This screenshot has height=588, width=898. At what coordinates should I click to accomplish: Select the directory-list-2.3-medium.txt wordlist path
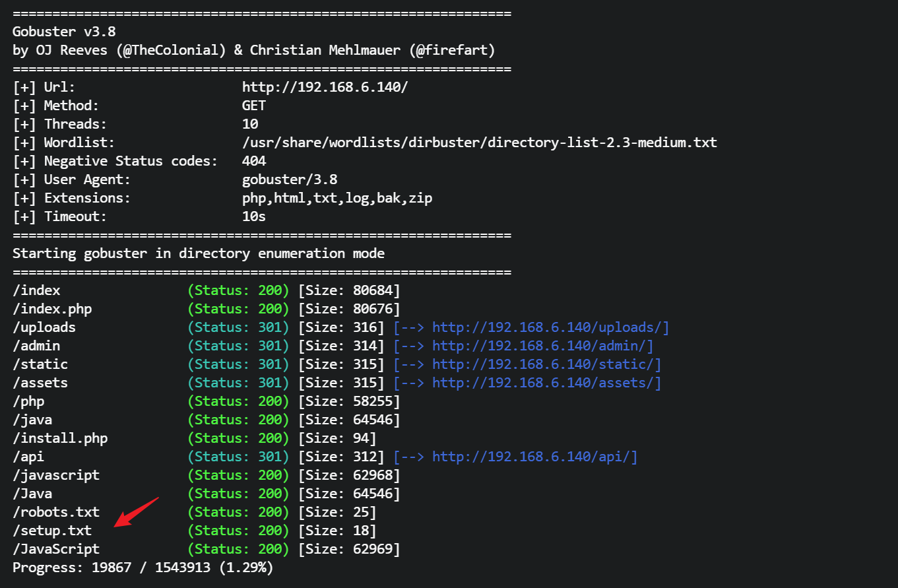479,143
